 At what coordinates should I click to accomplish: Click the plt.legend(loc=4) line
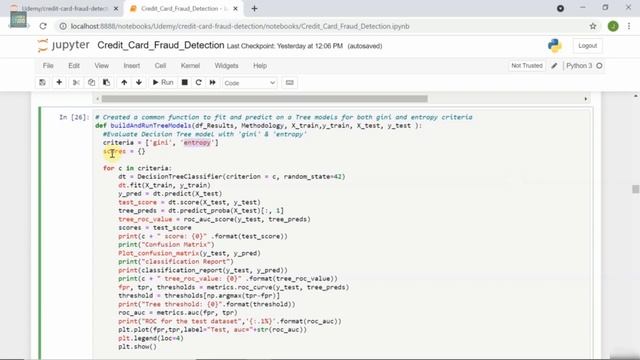point(151,338)
